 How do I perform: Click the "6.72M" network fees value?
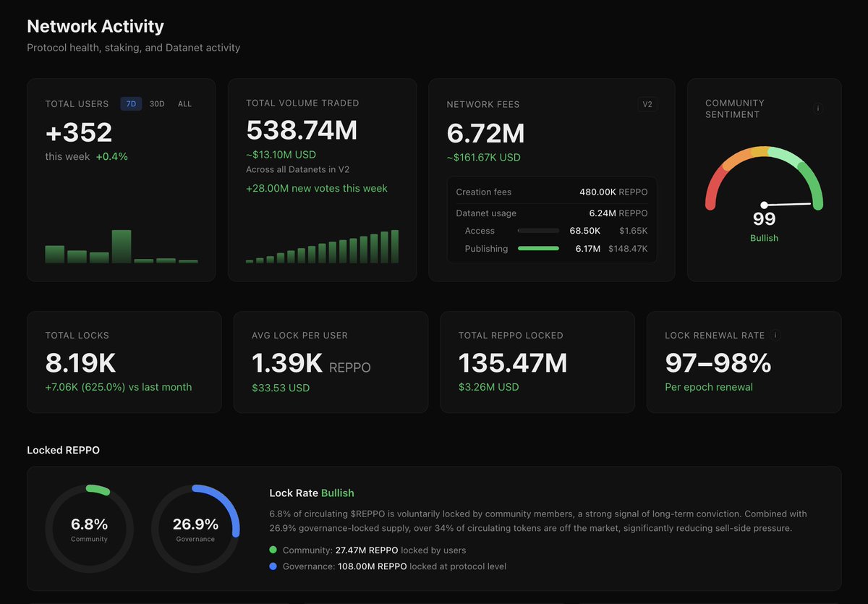coord(485,133)
